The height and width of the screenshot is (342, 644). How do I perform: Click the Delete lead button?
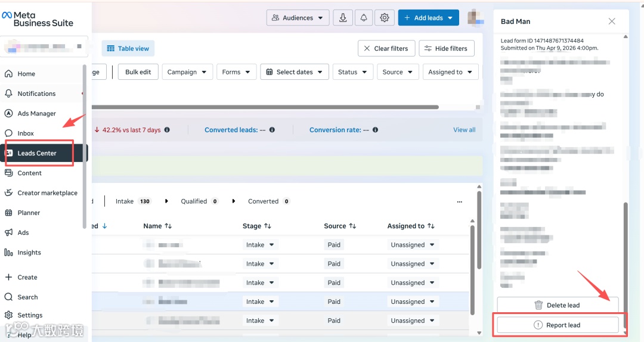[558, 305]
